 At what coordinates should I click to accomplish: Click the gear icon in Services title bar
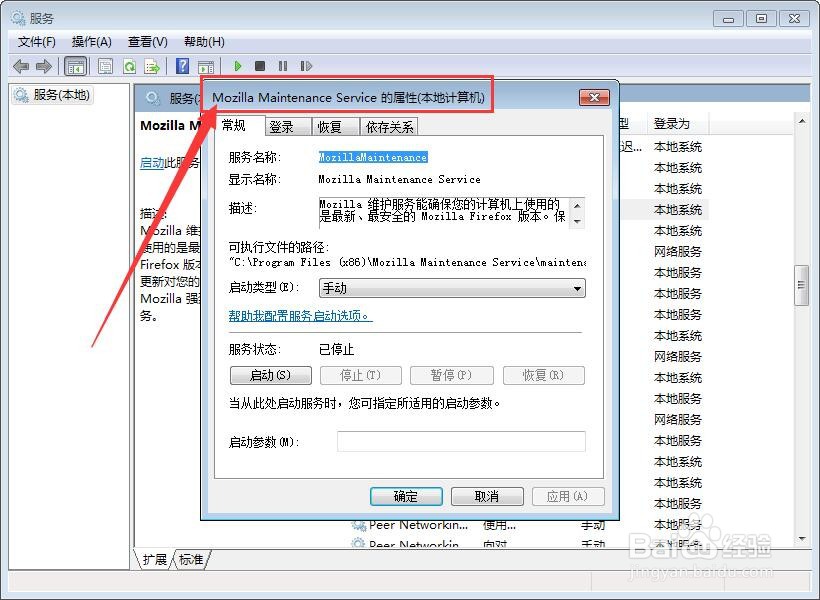click(18, 18)
